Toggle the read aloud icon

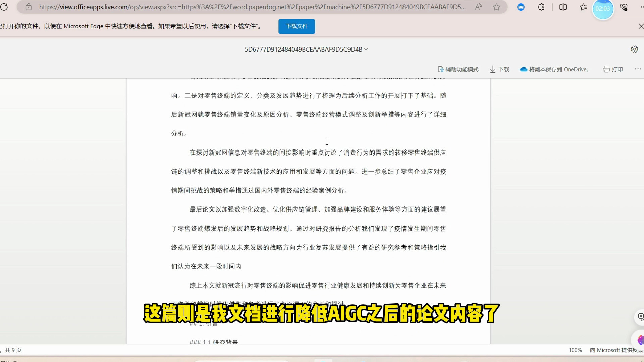pos(478,7)
